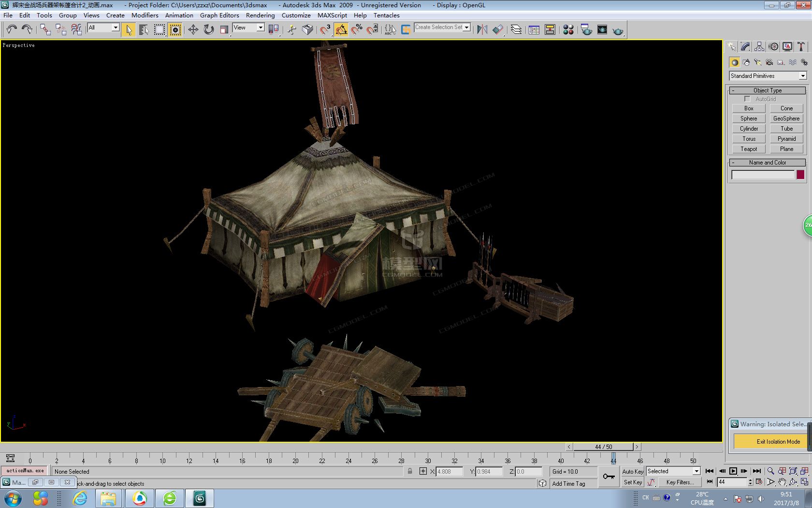
Task: Toggle Angle Snap on or off
Action: tap(341, 30)
